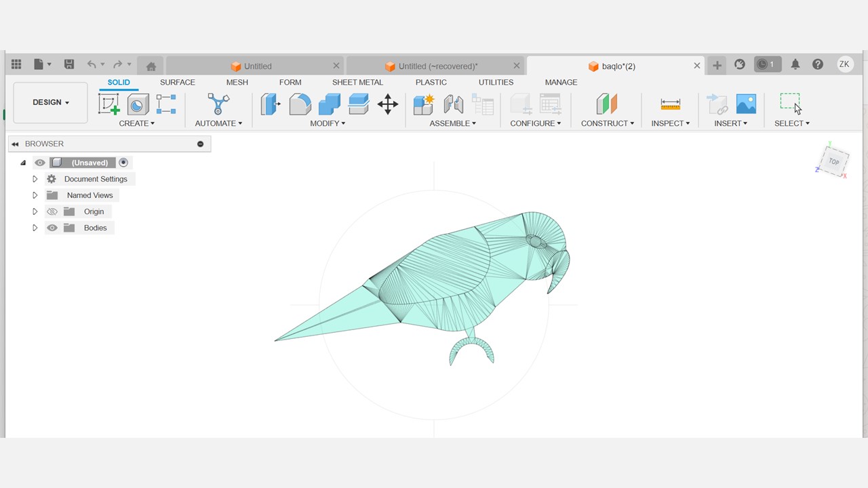
Task: Click the ViewCube TOP face
Action: click(834, 161)
